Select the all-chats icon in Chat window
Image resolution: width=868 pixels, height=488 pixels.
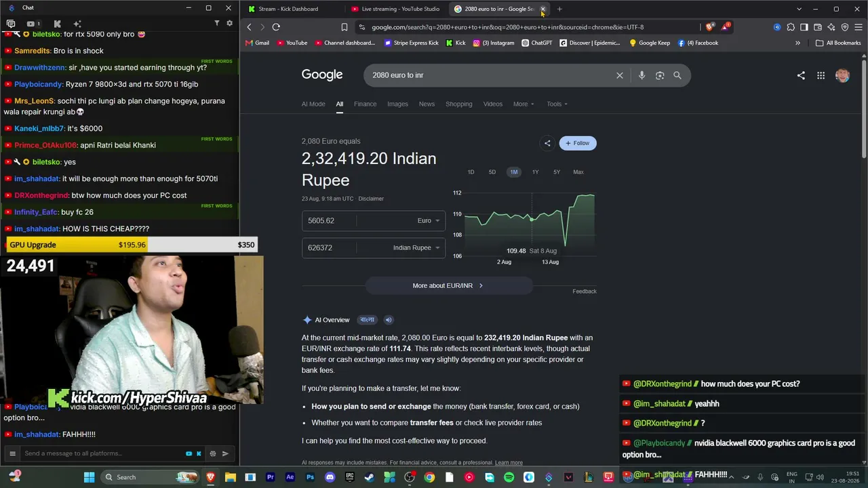[x=11, y=24]
